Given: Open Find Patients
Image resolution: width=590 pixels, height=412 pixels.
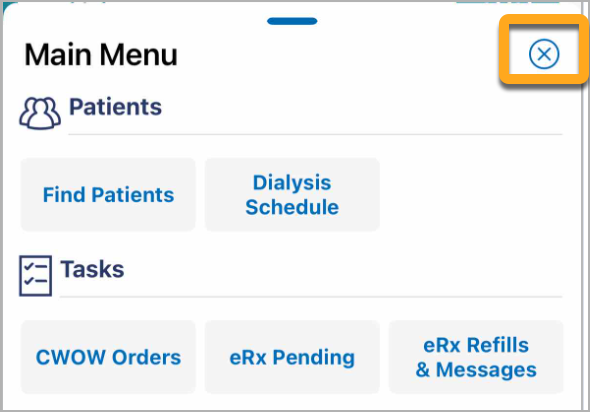Looking at the screenshot, I should click(108, 195).
